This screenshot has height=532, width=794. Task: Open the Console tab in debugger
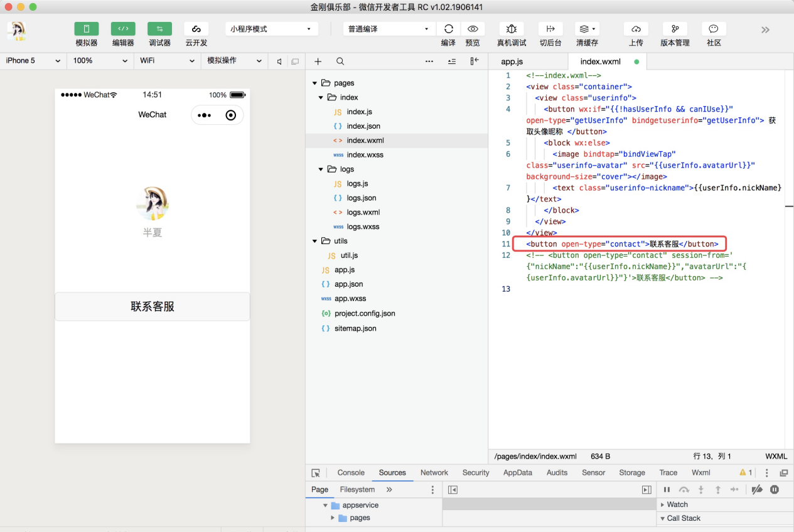coord(351,473)
